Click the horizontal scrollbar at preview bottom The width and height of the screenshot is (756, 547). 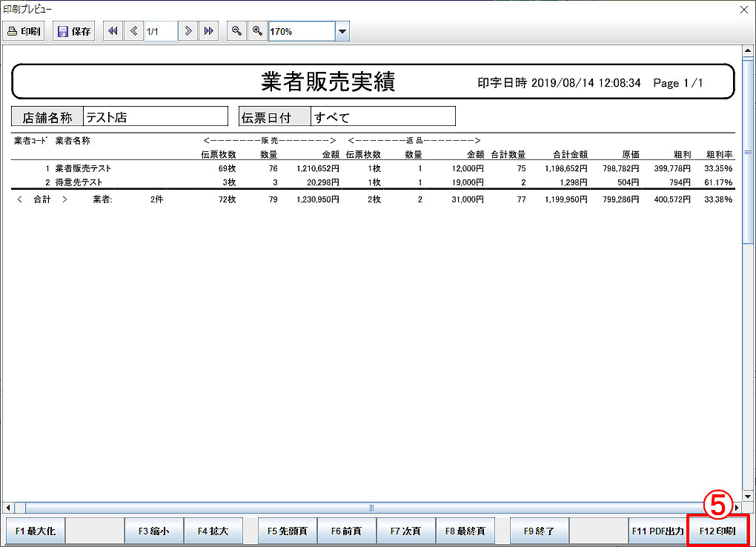(371, 508)
